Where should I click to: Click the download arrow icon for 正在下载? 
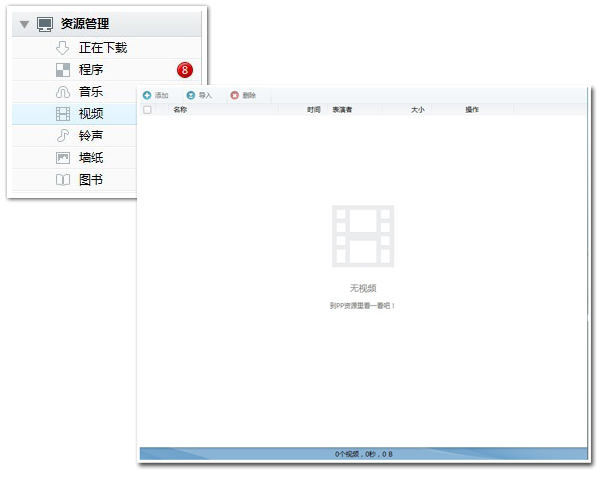point(62,48)
